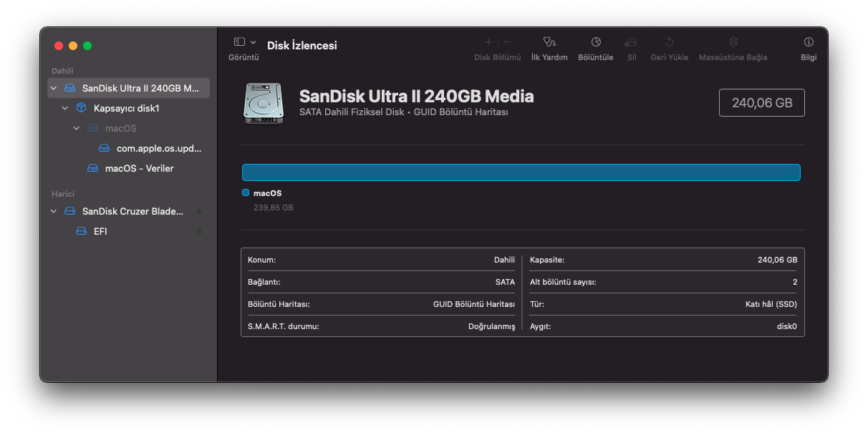
Task: Click the İlk Yardım (First Aid) stethoscope icon
Action: click(x=549, y=42)
